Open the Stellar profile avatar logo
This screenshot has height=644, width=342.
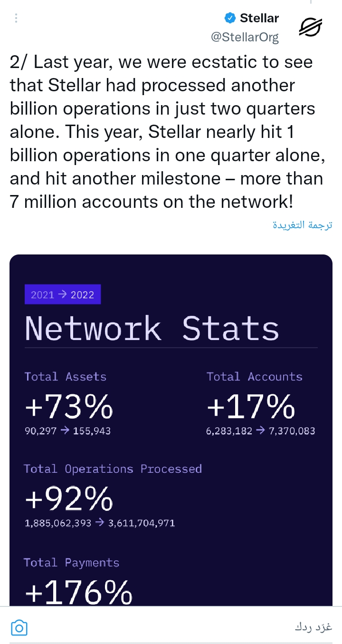click(310, 27)
